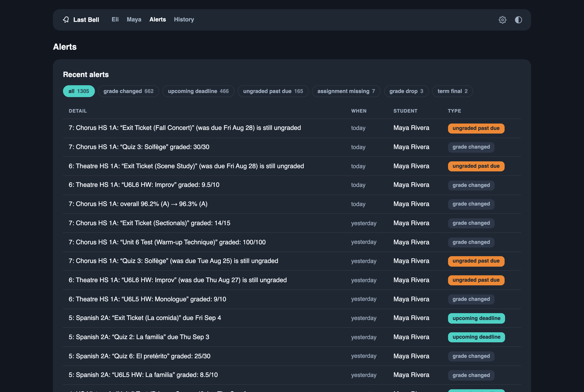Viewport: 584px width, 392px height.
Task: Click the Last Bell bell logo icon
Action: pos(66,20)
